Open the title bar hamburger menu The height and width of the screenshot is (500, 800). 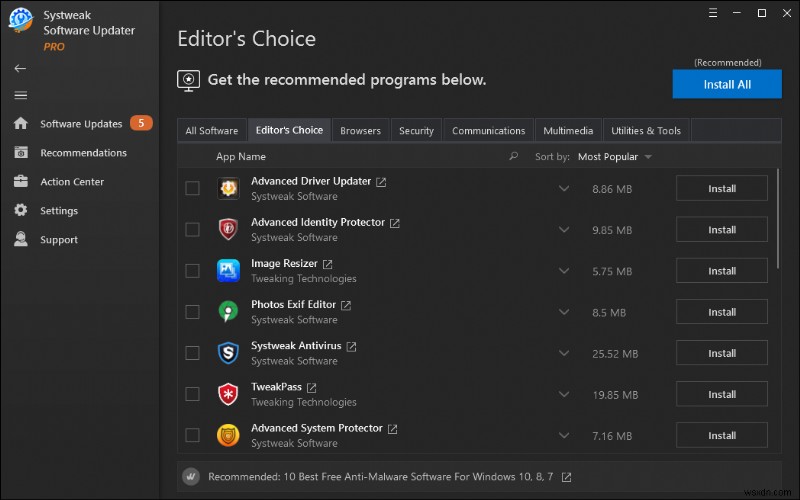pyautogui.click(x=713, y=13)
